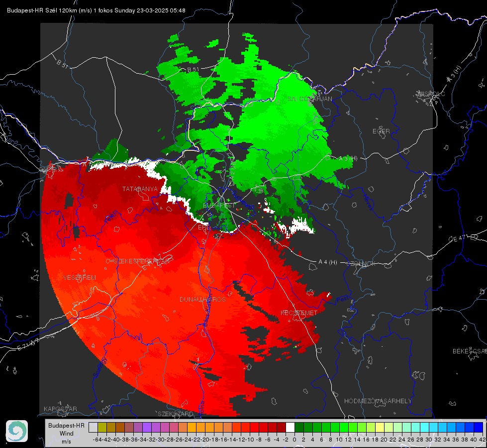Screen dimensions: 487x448
Task: Click the ERD town label south of Budapest
Action: click(x=204, y=227)
